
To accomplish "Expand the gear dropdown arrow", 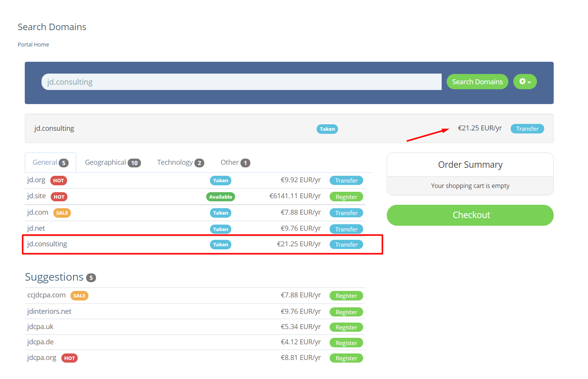I will (529, 82).
